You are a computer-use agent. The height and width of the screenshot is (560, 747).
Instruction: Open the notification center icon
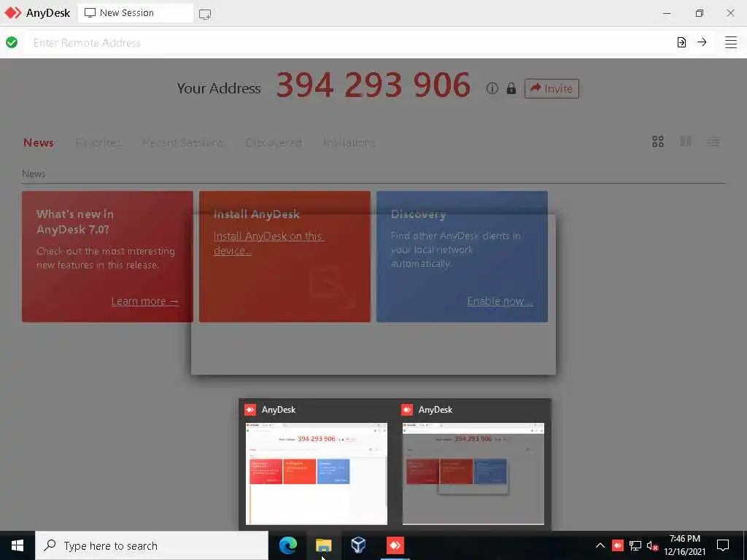723,545
